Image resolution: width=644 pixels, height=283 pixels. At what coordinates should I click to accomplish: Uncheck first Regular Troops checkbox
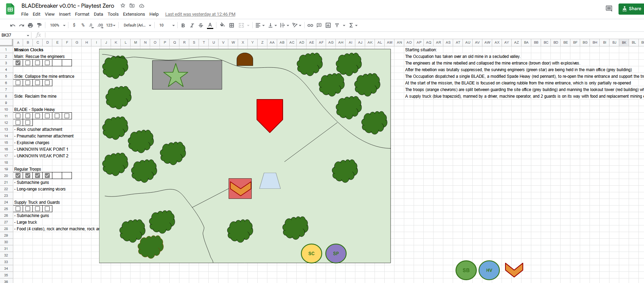point(18,176)
